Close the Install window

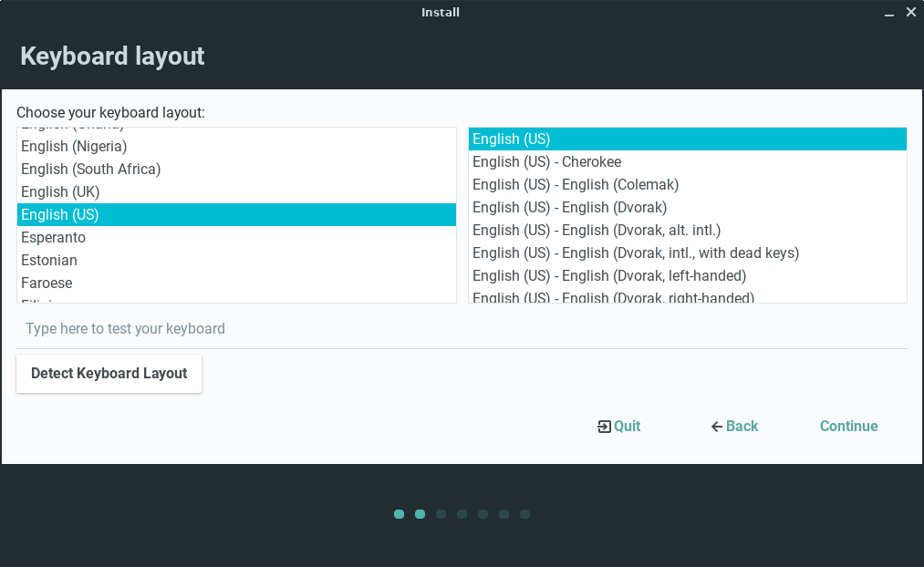[x=910, y=13]
